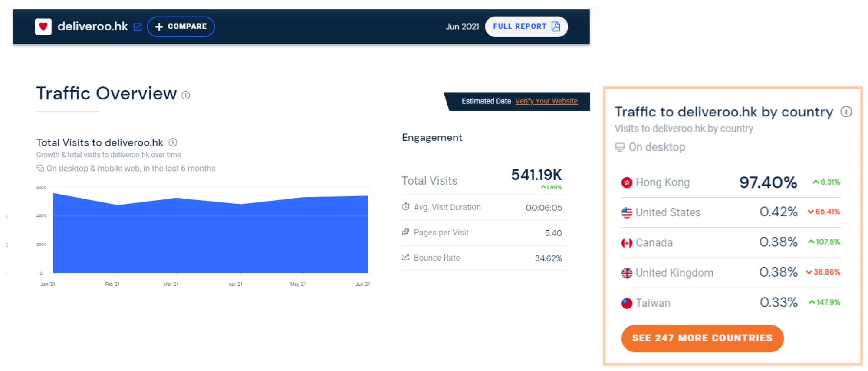The image size is (868, 371).
Task: Click the 541.19K total visits value
Action: 536,175
